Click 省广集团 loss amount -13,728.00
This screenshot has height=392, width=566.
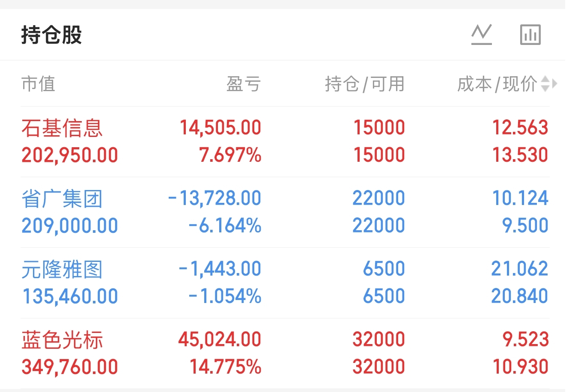(214, 199)
